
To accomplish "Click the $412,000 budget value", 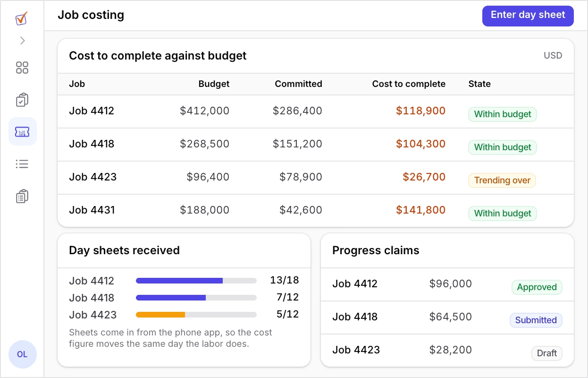I will tap(204, 111).
